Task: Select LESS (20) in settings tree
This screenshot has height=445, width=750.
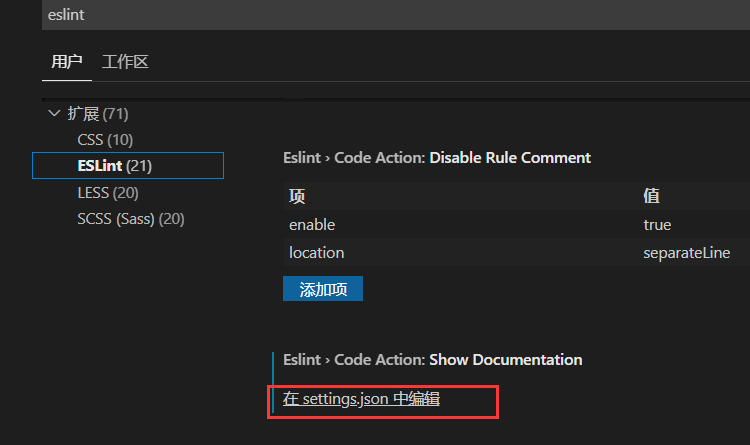Action: point(108,192)
